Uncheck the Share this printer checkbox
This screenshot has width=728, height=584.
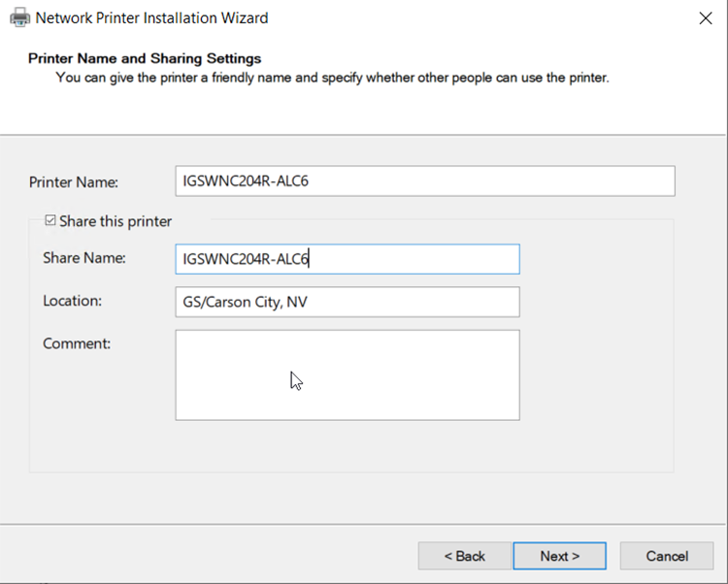[x=50, y=221]
